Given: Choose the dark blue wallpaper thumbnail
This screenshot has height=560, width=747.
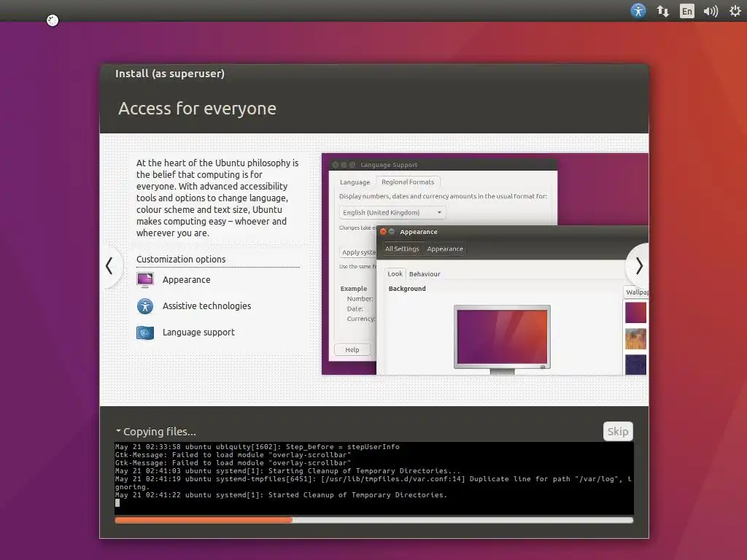Looking at the screenshot, I should point(635,365).
